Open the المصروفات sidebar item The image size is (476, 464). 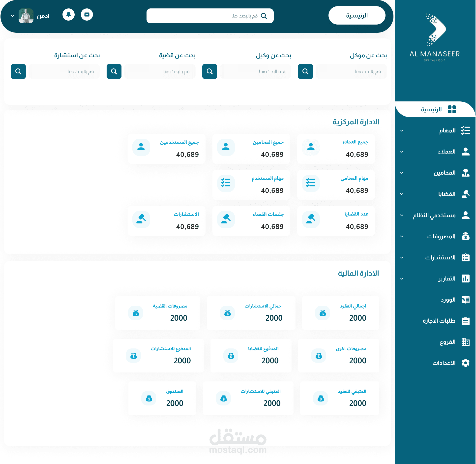tap(441, 236)
